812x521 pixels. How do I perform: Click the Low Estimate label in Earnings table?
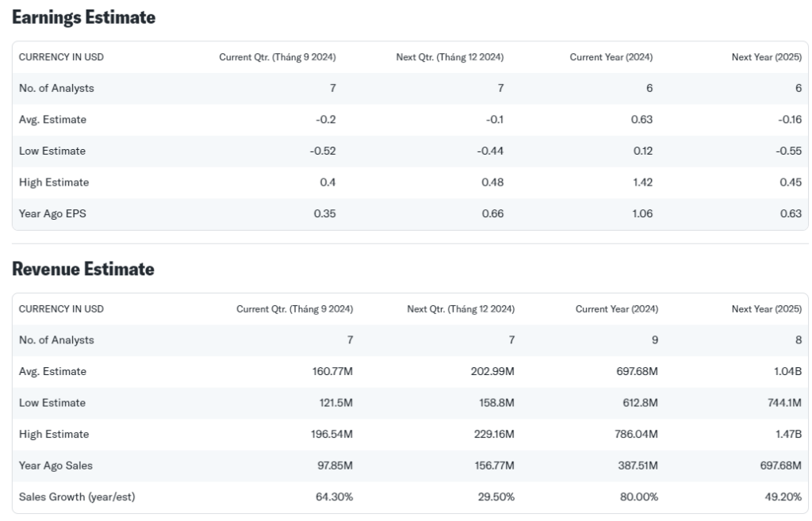pos(52,151)
